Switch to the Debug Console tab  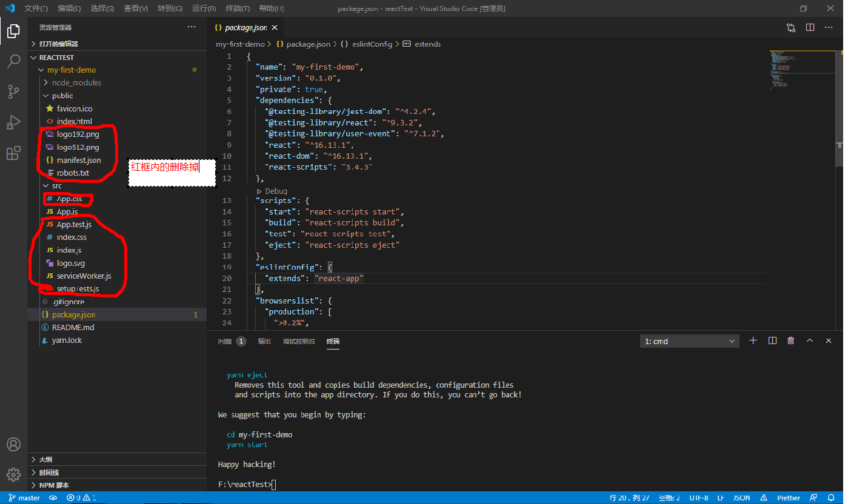point(299,341)
